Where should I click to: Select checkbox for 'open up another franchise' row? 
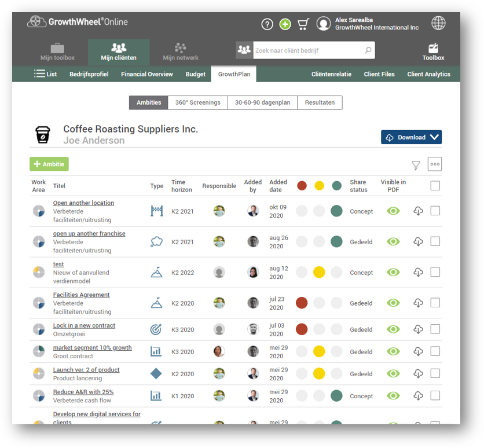(435, 241)
